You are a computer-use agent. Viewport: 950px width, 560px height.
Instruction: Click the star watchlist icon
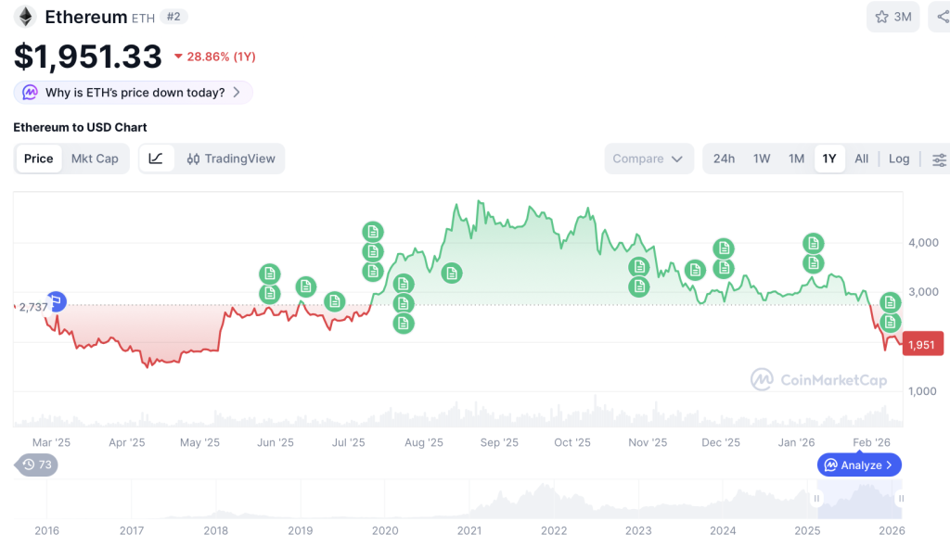point(881,17)
